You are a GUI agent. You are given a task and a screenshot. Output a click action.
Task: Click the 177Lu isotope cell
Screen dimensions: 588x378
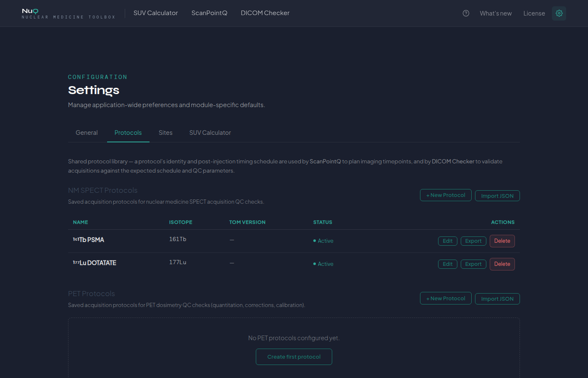coord(178,262)
